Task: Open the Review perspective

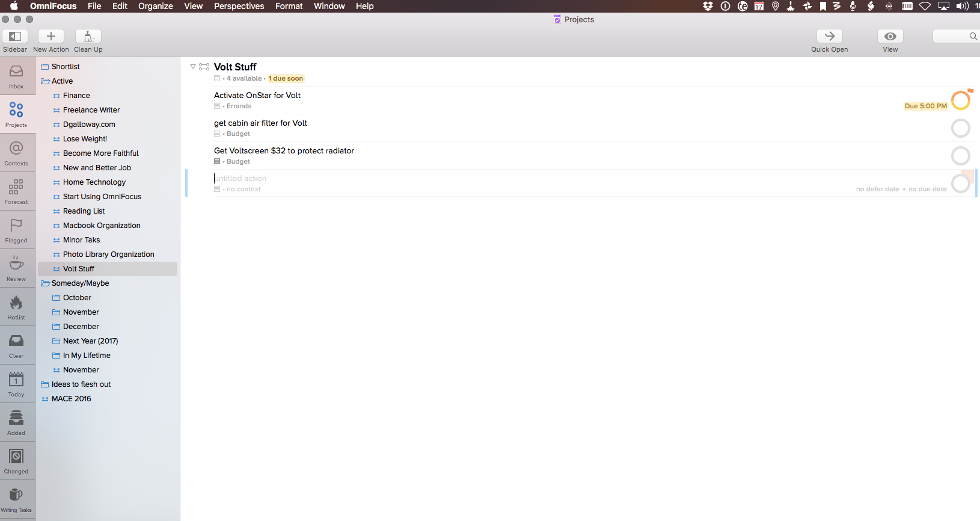Action: click(17, 268)
